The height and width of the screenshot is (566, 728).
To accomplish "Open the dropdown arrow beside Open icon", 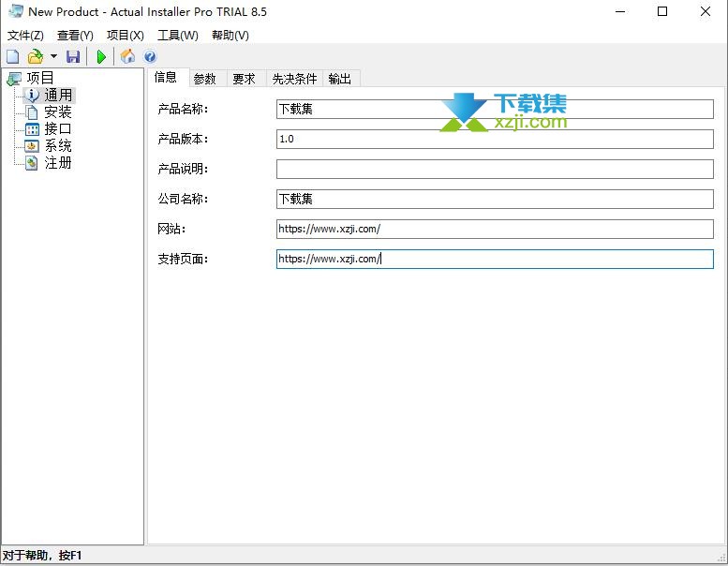I will tap(53, 56).
